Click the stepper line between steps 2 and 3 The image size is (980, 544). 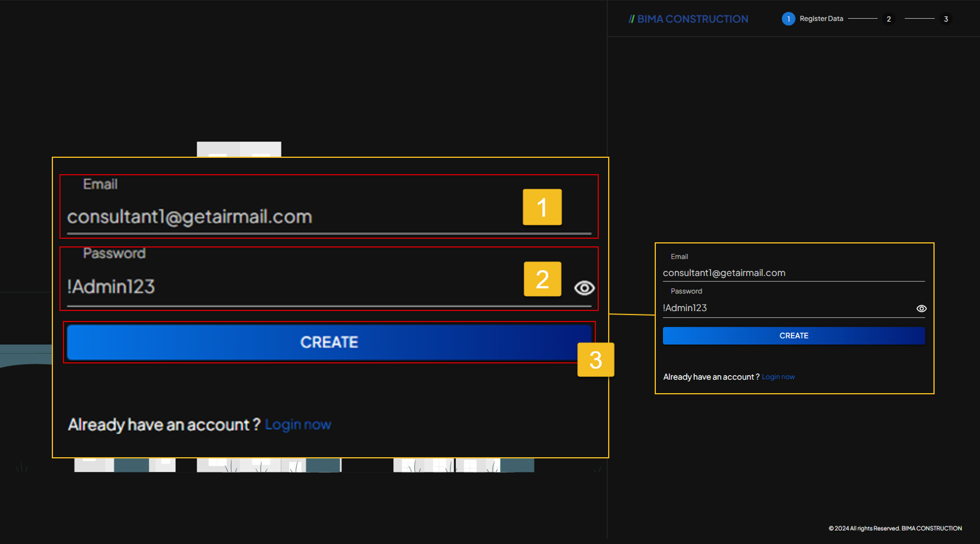click(919, 18)
